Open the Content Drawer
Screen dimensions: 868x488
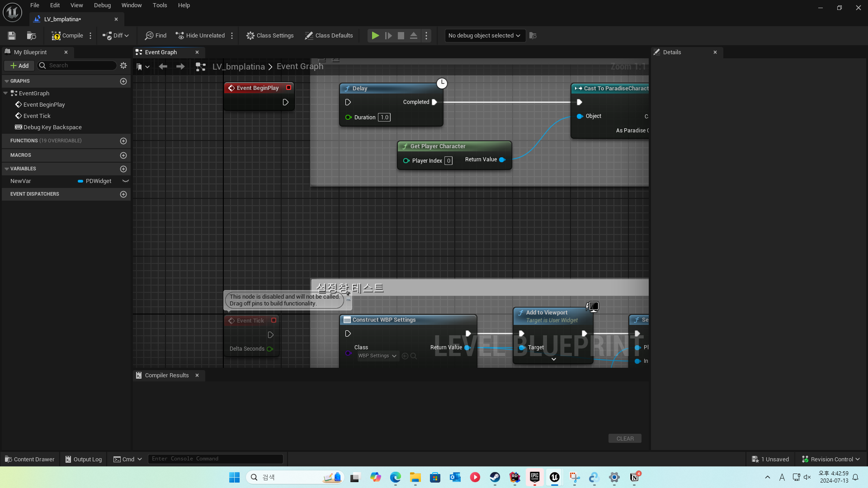(x=29, y=460)
